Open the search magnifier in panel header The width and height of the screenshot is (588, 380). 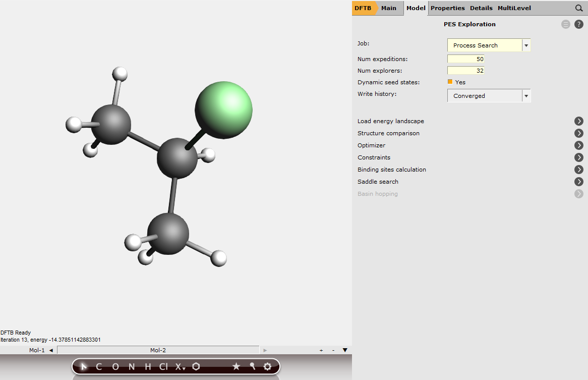pyautogui.click(x=579, y=8)
